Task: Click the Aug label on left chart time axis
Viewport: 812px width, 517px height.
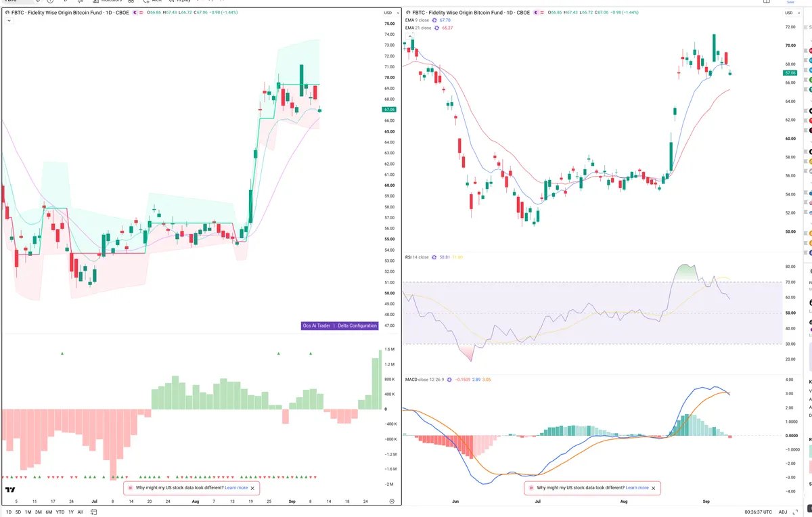Action: pyautogui.click(x=196, y=502)
